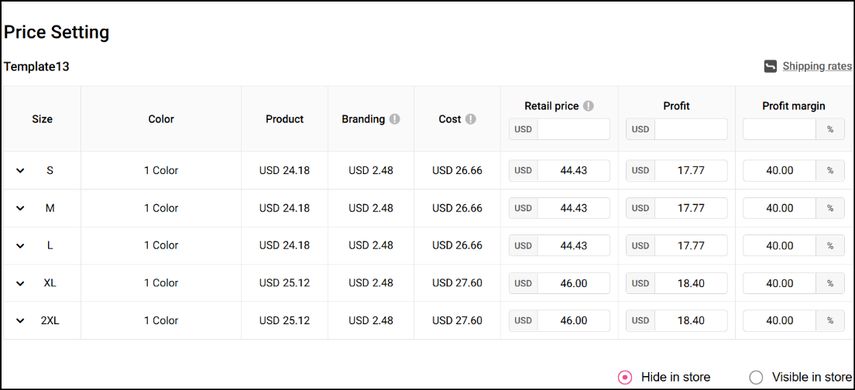Expand the XL size row
This screenshot has width=855, height=390.
pos(20,284)
